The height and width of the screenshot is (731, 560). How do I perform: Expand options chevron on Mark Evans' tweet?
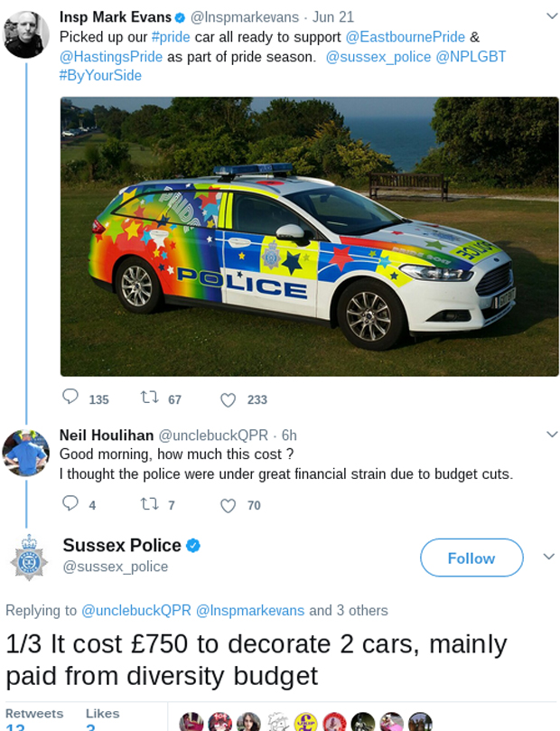[x=552, y=16]
